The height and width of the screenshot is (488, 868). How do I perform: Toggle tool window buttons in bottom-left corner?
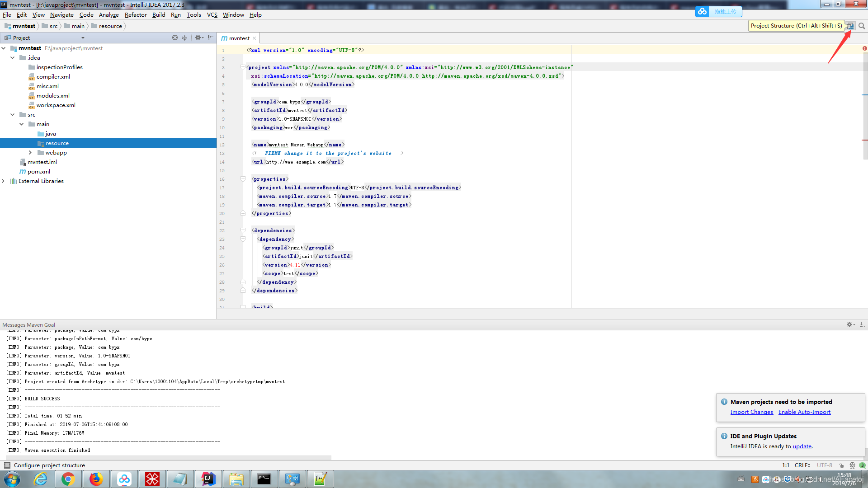(7, 465)
